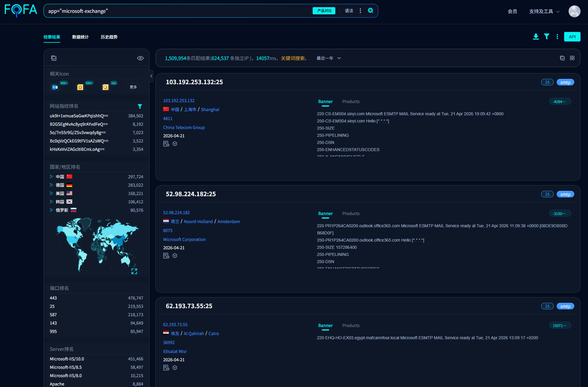Click the FOFA logo
This screenshot has width=588, height=387.
point(21,10)
